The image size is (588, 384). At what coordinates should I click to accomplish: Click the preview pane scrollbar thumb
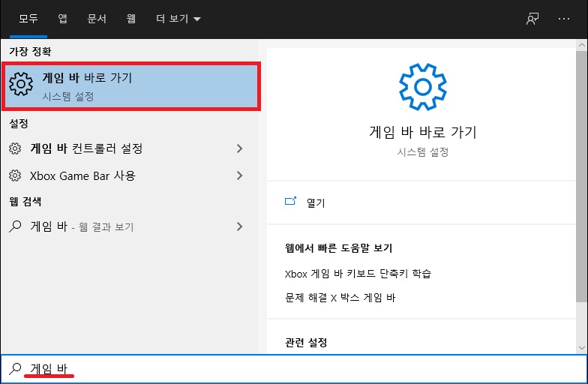click(x=582, y=175)
